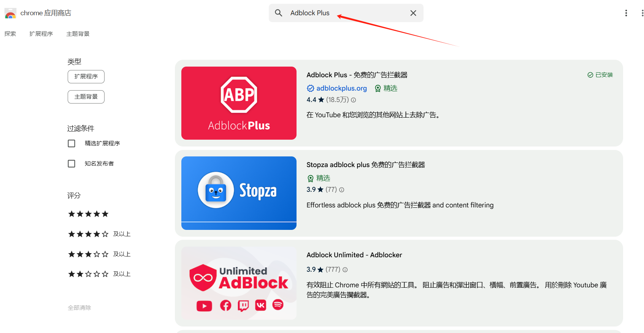644x333 pixels.
Task: Select the two stars 及以上 rating filter
Action: pyautogui.click(x=99, y=274)
